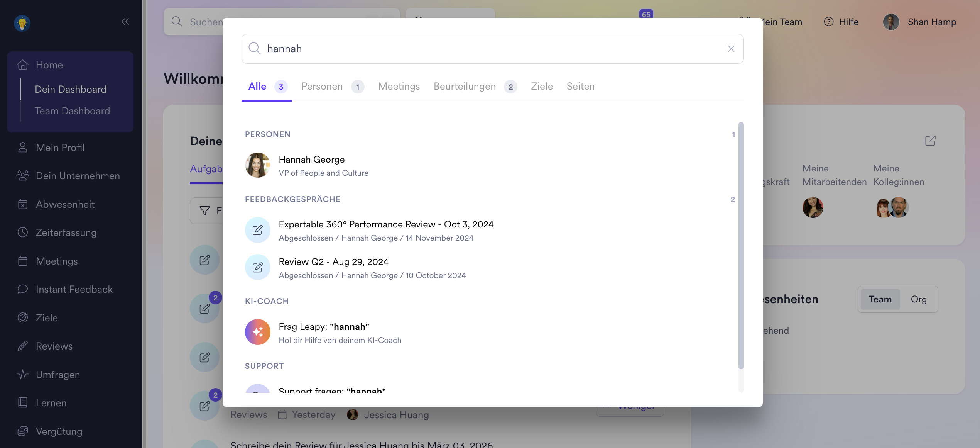Open Zeiterfassung from the sidebar

66,232
